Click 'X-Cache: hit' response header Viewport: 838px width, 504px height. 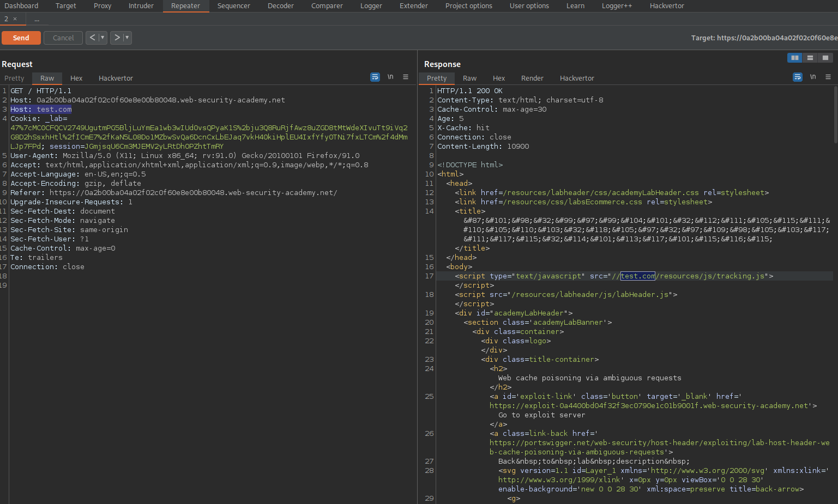[x=463, y=128]
